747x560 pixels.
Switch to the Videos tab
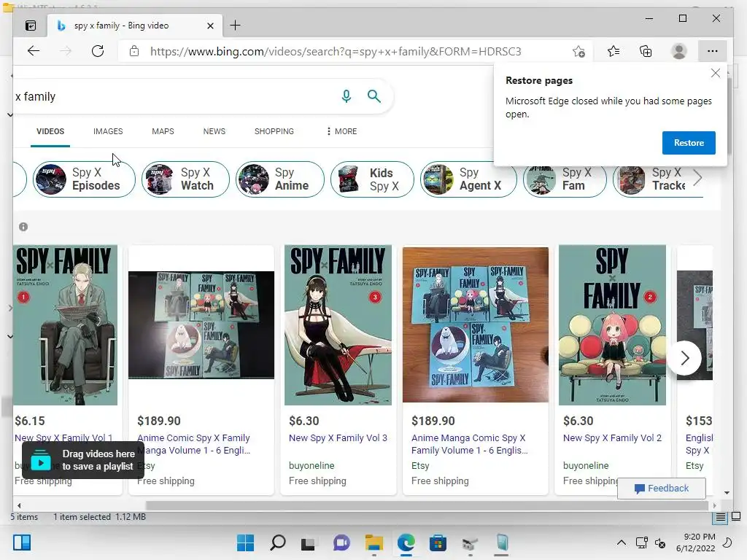pyautogui.click(x=50, y=131)
